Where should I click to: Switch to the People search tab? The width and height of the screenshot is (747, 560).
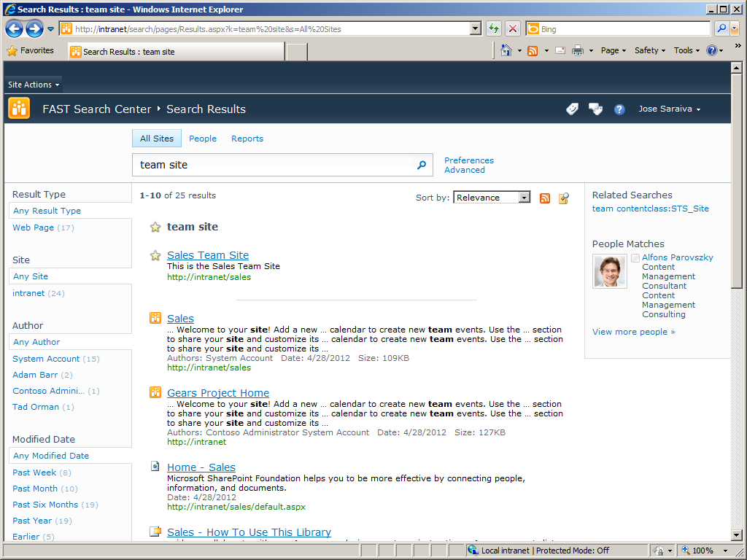point(203,139)
